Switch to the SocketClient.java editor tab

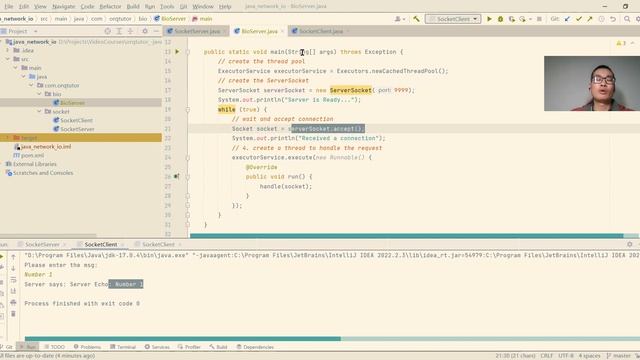click(x=321, y=31)
